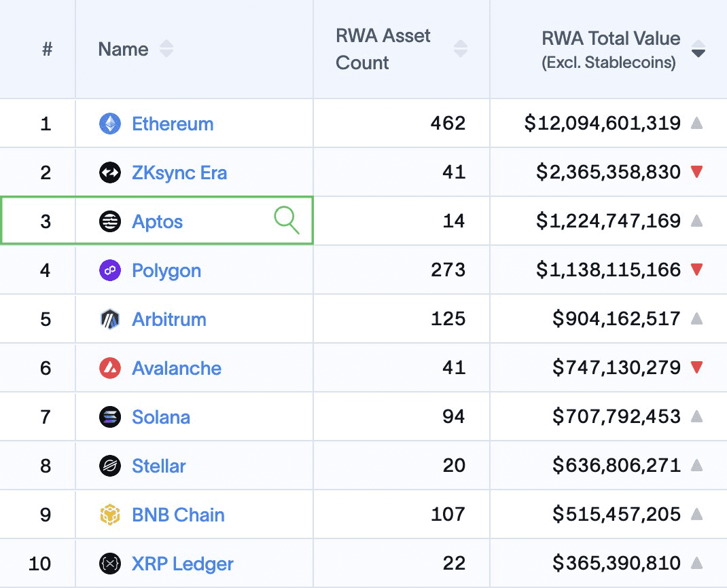This screenshot has width=727, height=588.
Task: Open the Ethereum network link
Action: coord(173,124)
